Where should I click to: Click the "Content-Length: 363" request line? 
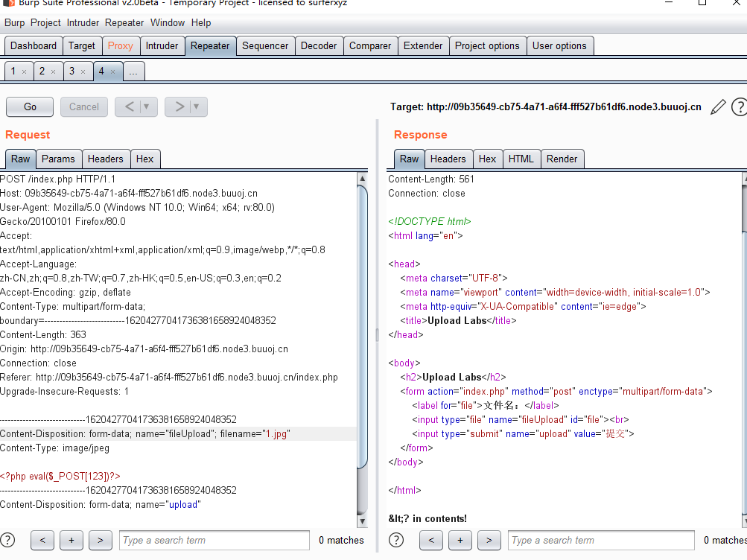click(43, 335)
